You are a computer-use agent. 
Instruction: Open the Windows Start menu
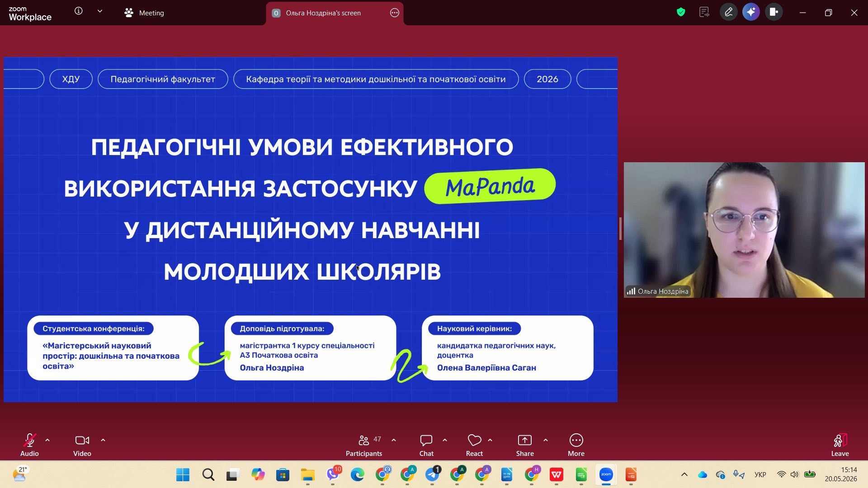[183, 475]
